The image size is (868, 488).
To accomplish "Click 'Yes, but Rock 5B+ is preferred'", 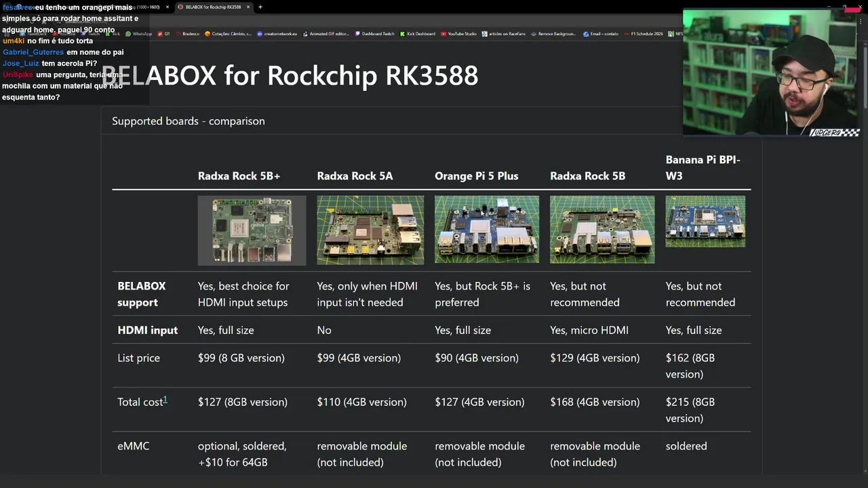I will (482, 294).
